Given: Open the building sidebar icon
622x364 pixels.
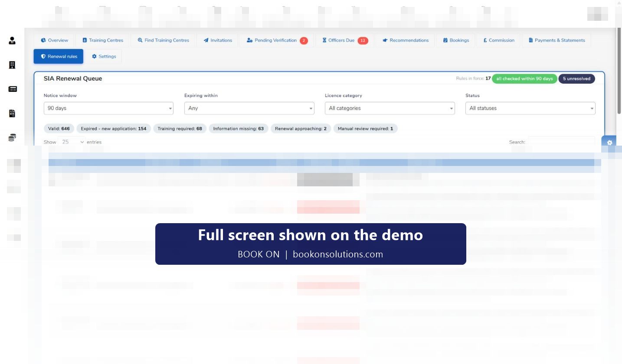Looking at the screenshot, I should pos(12,65).
